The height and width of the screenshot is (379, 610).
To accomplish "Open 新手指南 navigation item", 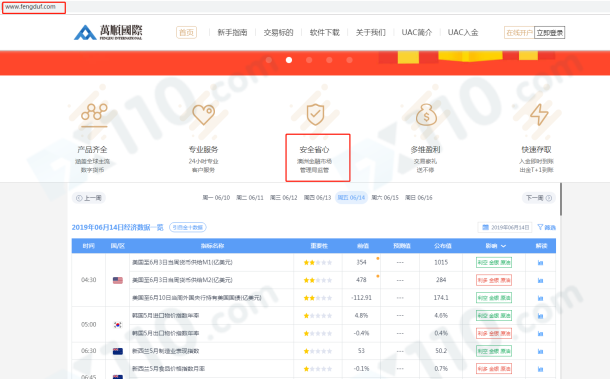I will click(x=232, y=32).
